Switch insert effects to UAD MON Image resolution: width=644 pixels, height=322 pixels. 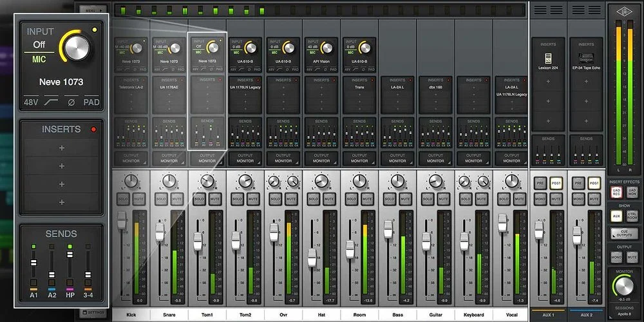tap(632, 192)
